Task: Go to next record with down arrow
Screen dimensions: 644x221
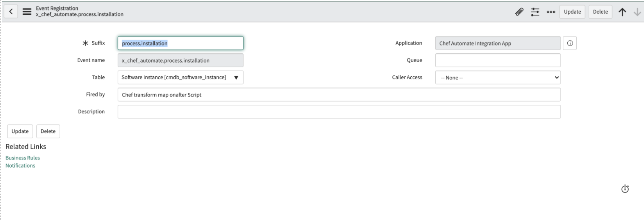Action: click(x=637, y=12)
